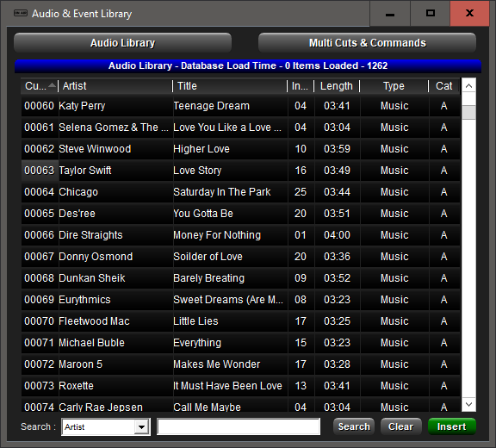The image size is (496, 448).
Task: Minimize the Audio & Event Library window
Action: tap(390, 14)
